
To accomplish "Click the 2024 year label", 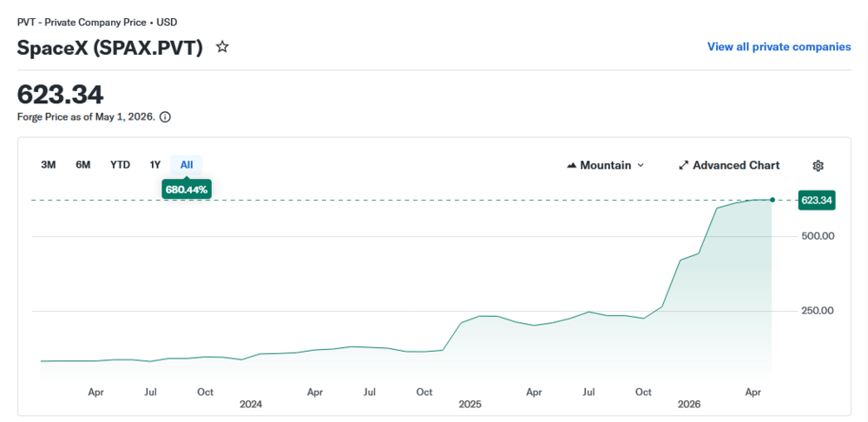I will pos(251,405).
